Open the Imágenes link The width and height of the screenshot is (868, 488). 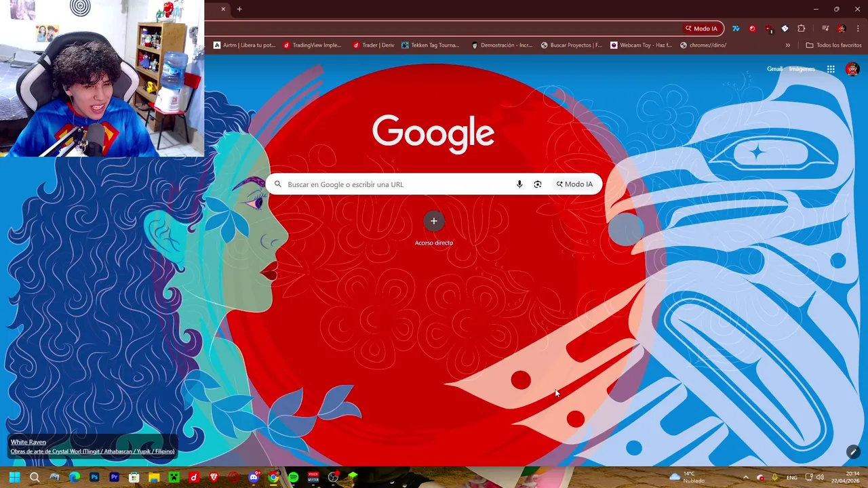point(802,69)
